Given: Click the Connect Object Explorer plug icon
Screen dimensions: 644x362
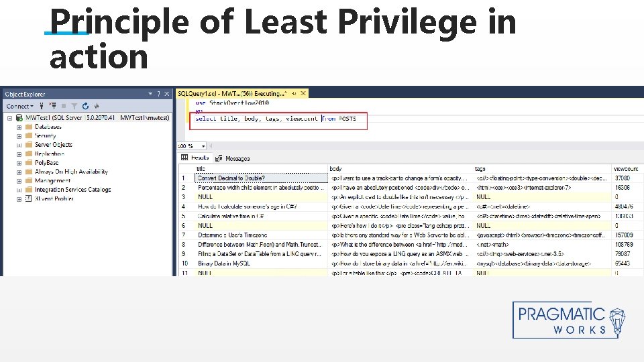Looking at the screenshot, I should click(x=42, y=106).
